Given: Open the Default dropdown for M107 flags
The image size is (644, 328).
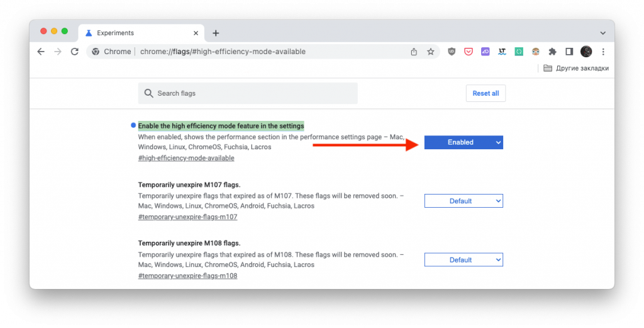Looking at the screenshot, I should point(464,201).
